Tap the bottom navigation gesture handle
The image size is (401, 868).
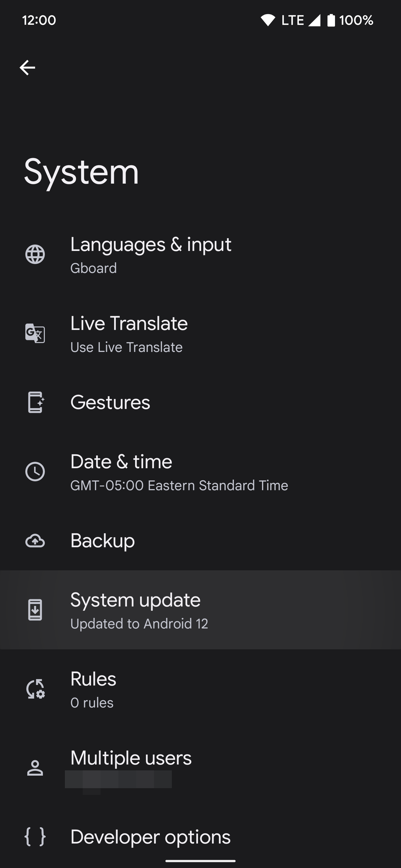[x=200, y=861]
